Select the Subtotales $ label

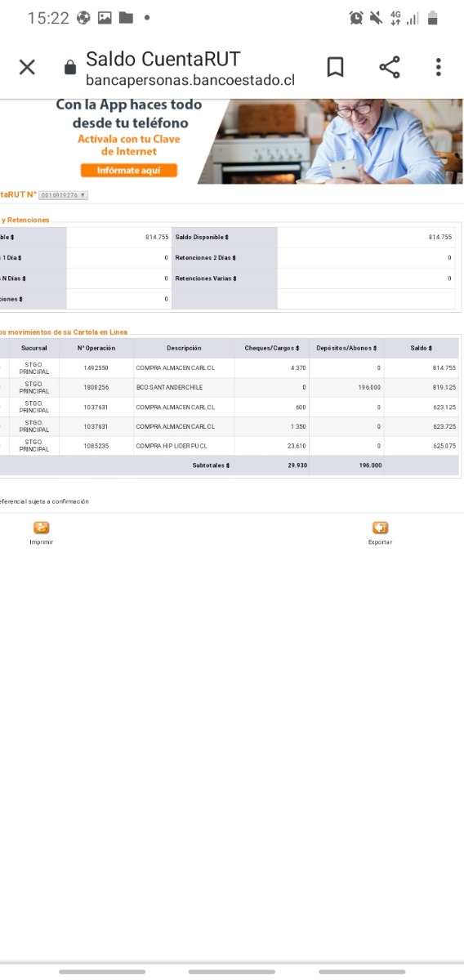pos(211,465)
